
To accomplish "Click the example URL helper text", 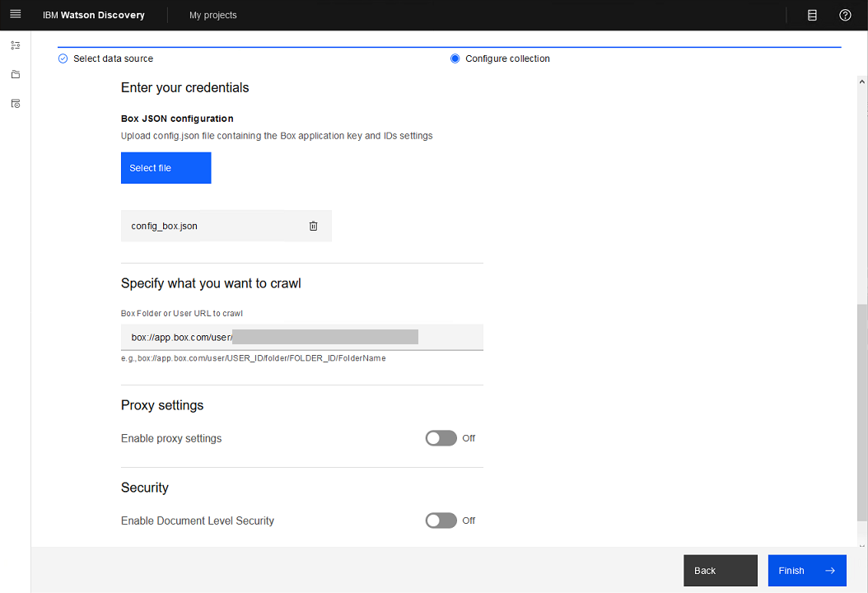I will pyautogui.click(x=254, y=358).
